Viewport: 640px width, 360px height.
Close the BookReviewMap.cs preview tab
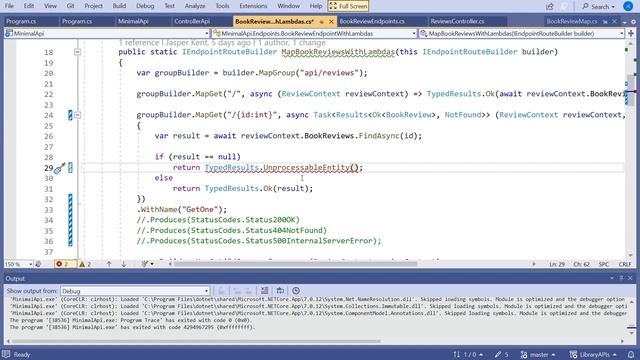click(614, 22)
